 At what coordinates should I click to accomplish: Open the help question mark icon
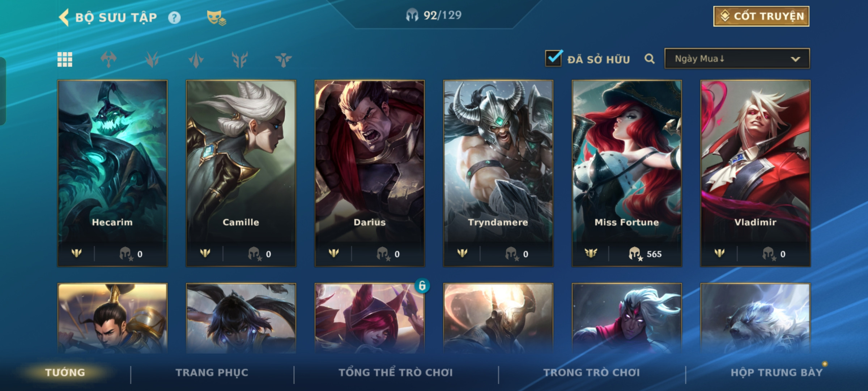[x=174, y=17]
